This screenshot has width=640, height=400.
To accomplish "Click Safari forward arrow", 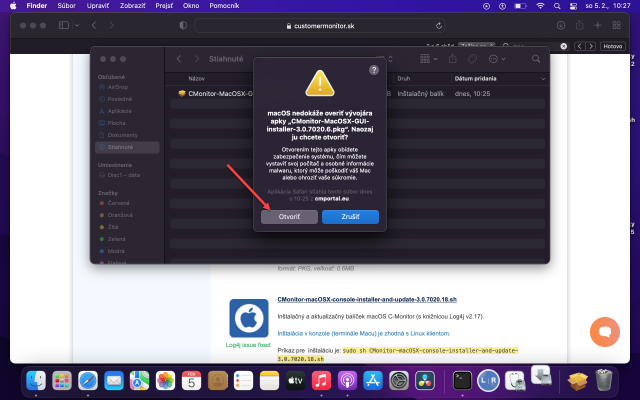I will point(112,25).
